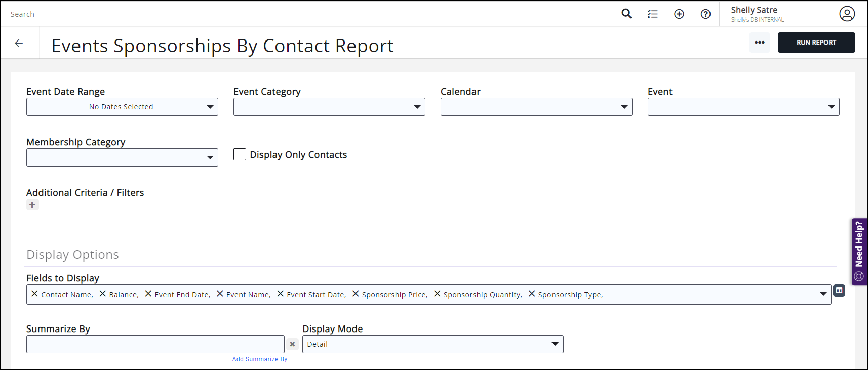Enable Display Only Contacts checkbox
The image size is (868, 370).
240,154
